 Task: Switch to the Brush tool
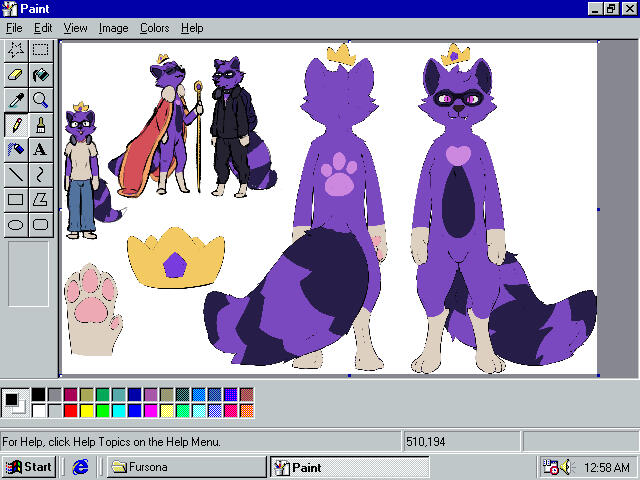(40, 124)
